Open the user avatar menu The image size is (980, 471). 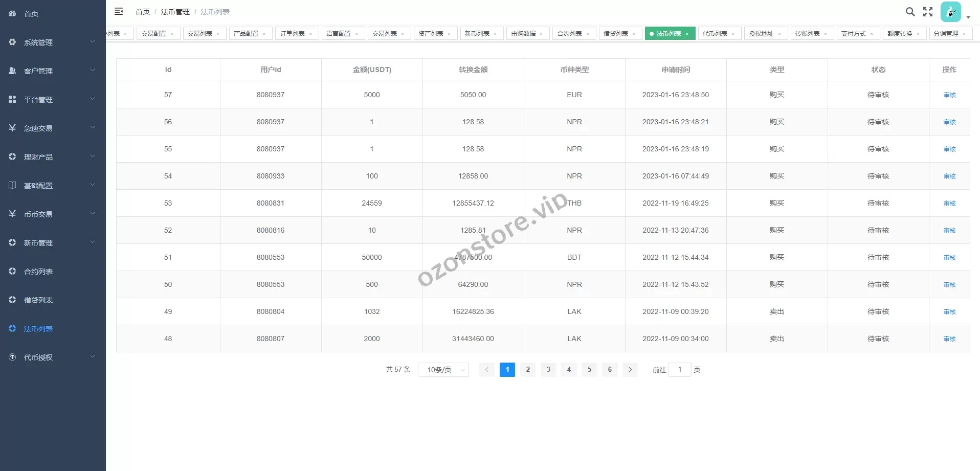point(951,12)
